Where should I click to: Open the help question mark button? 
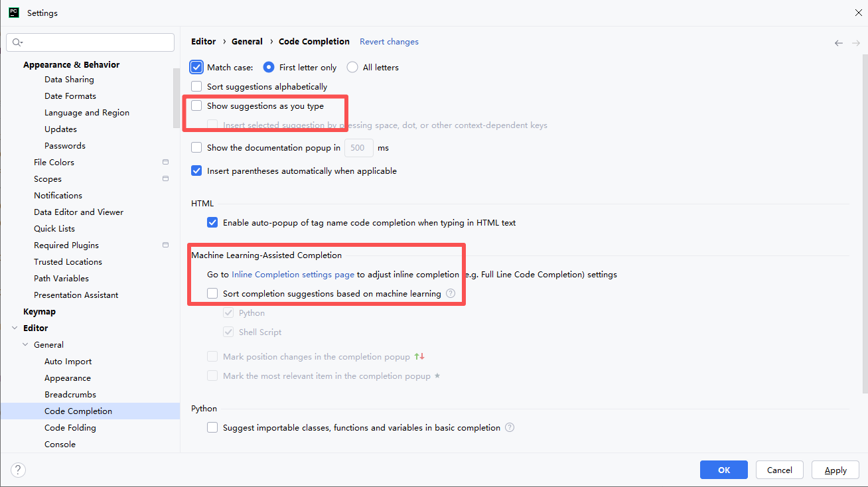(x=18, y=470)
